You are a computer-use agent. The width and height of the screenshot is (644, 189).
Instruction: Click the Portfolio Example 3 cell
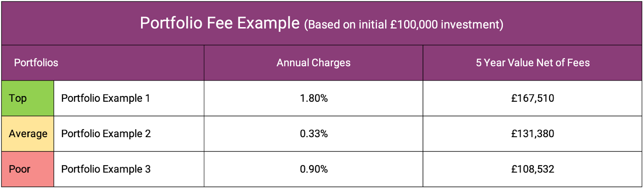coord(106,169)
